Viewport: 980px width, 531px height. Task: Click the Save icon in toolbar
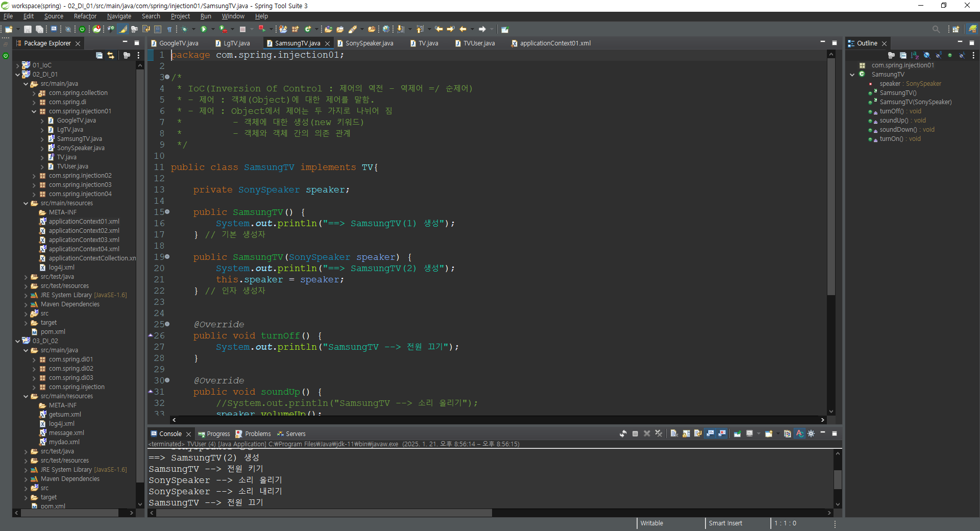(28, 29)
